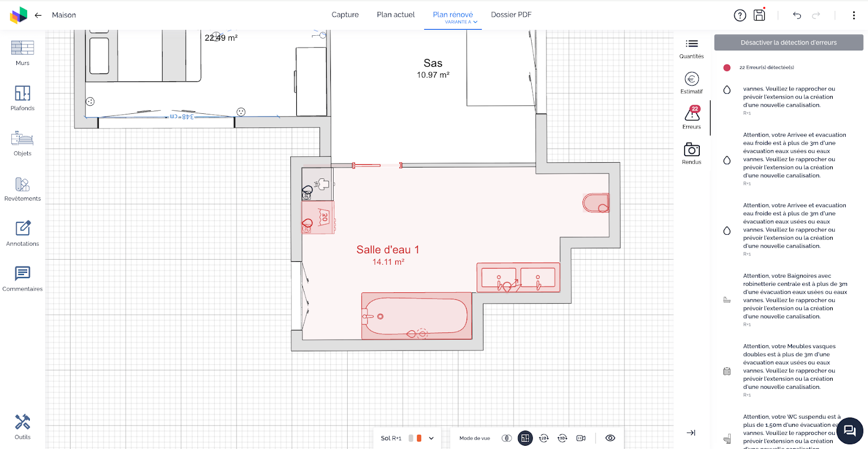Screen dimensions: 868x449
Task: Open the Rendus camera panel
Action: pos(691,153)
